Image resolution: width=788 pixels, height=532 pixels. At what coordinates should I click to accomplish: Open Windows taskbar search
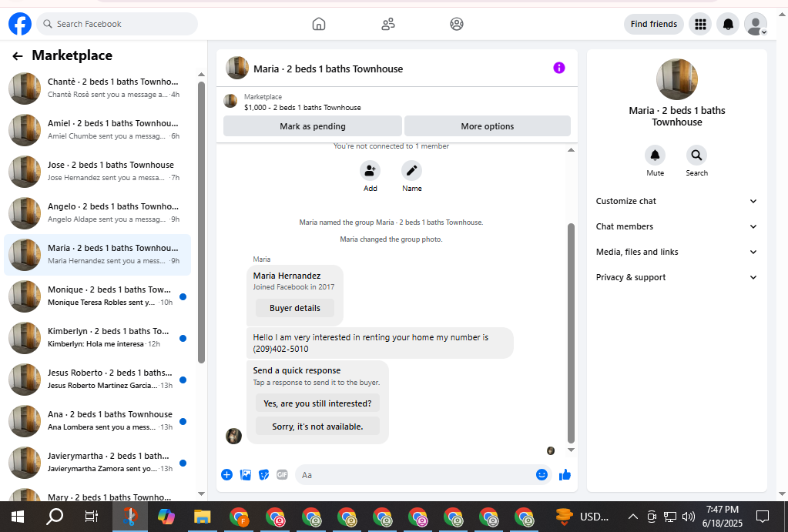tap(54, 517)
